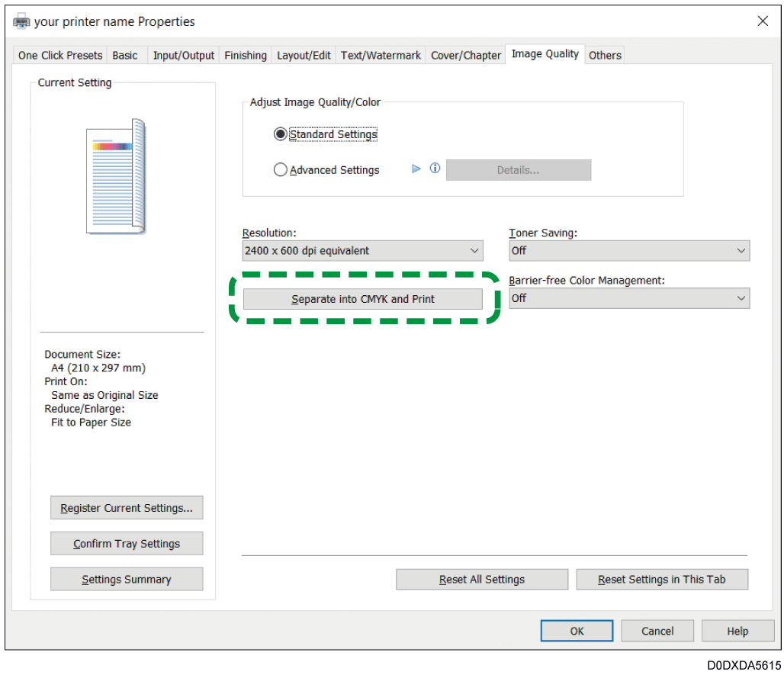Open the Finishing tab
784x675 pixels.
(x=246, y=55)
